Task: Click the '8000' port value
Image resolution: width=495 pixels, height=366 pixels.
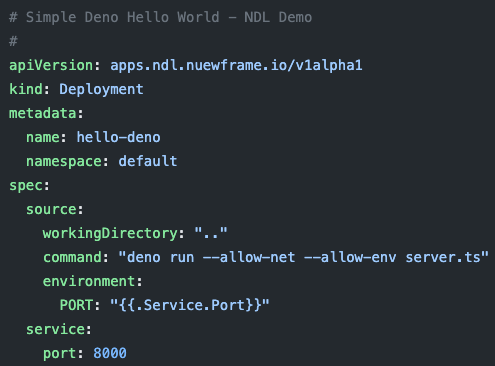Action: (110, 353)
